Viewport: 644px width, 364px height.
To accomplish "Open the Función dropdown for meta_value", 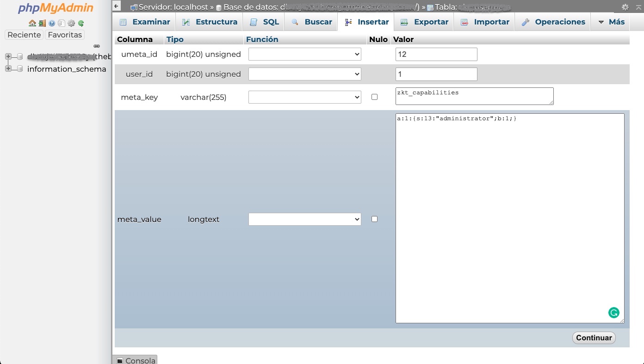I will [x=304, y=219].
